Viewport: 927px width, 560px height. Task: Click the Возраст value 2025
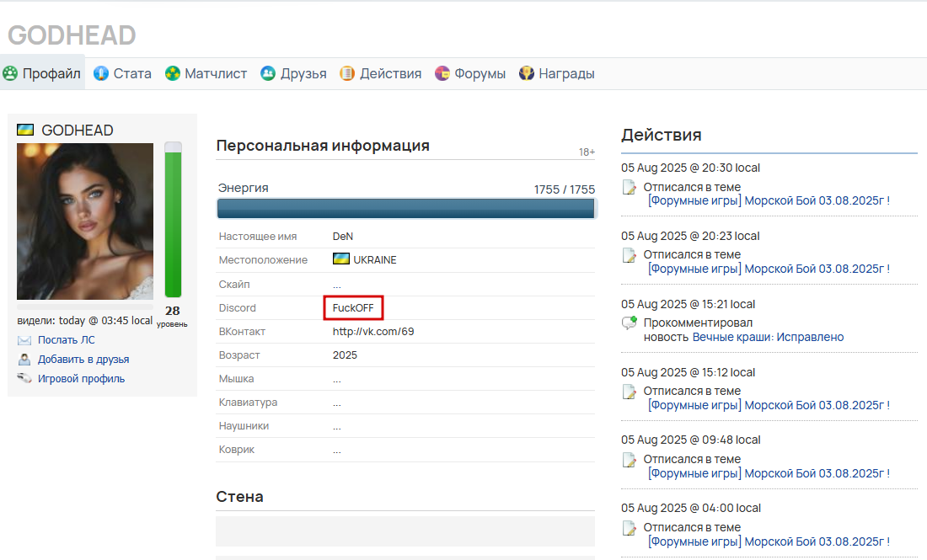tap(345, 355)
